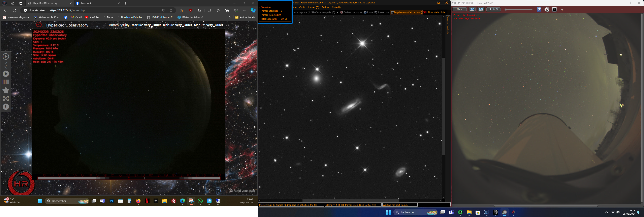This screenshot has width=644, height=217.
Task: Open Windows Start in right taskbar
Action: coord(388,212)
